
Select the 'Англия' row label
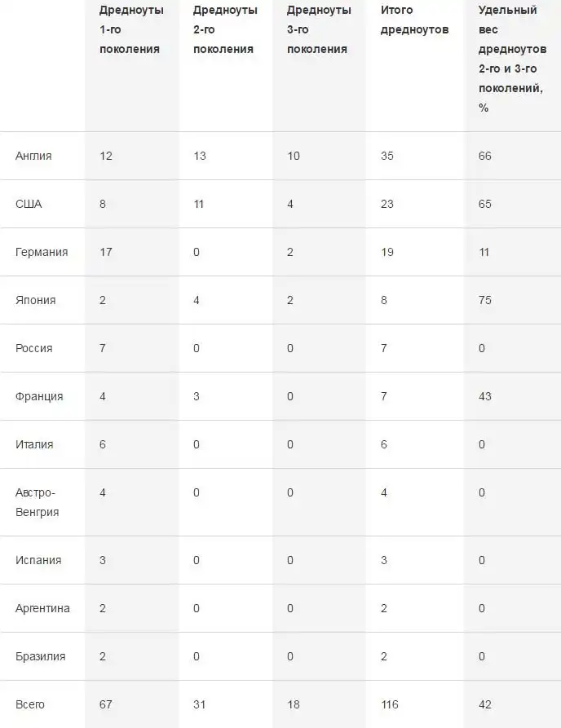pos(33,156)
